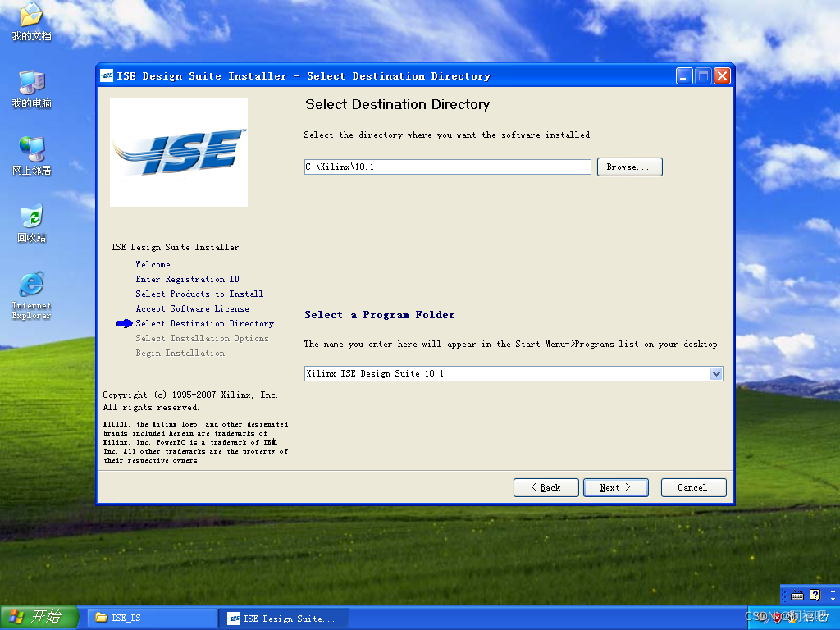
Task: Switch to ISE Design Suite taskbar button
Action: coord(285,619)
